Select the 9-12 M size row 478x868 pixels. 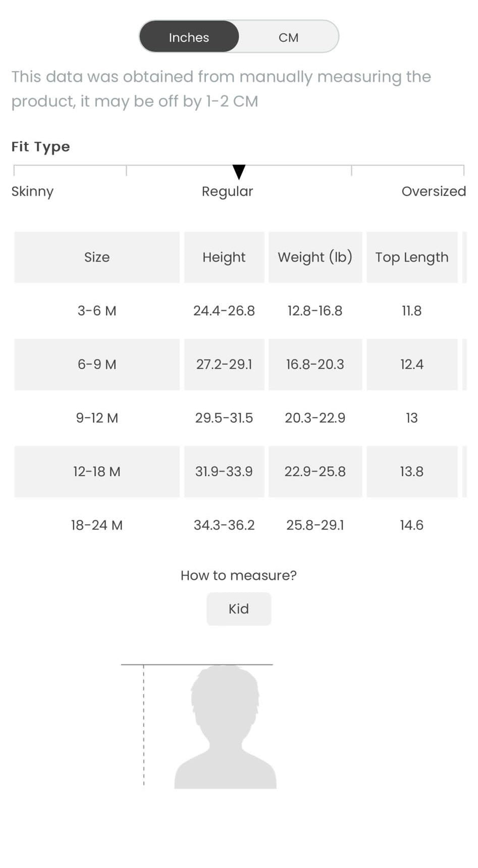[x=239, y=418]
